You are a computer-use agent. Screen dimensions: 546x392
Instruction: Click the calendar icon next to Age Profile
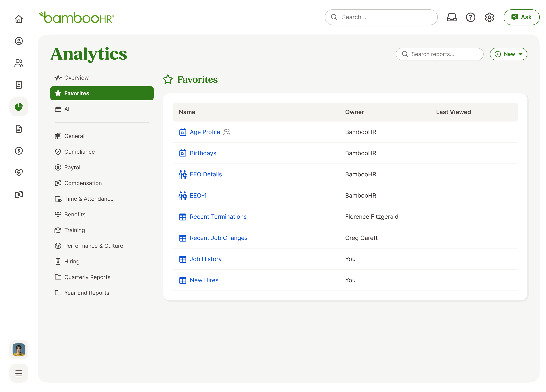183,132
